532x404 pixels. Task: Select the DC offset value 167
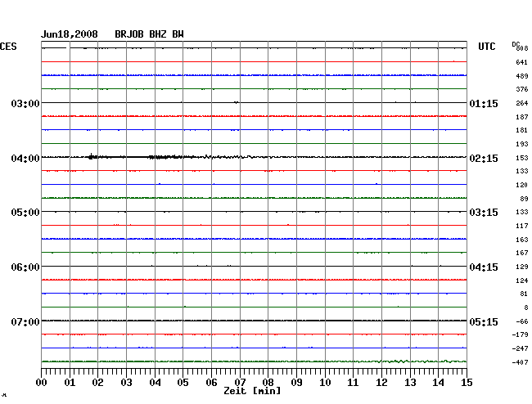pos(522,254)
